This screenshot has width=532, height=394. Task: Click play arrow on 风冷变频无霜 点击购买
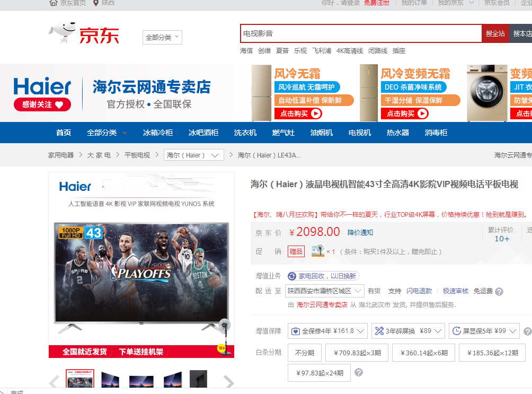click(422, 113)
